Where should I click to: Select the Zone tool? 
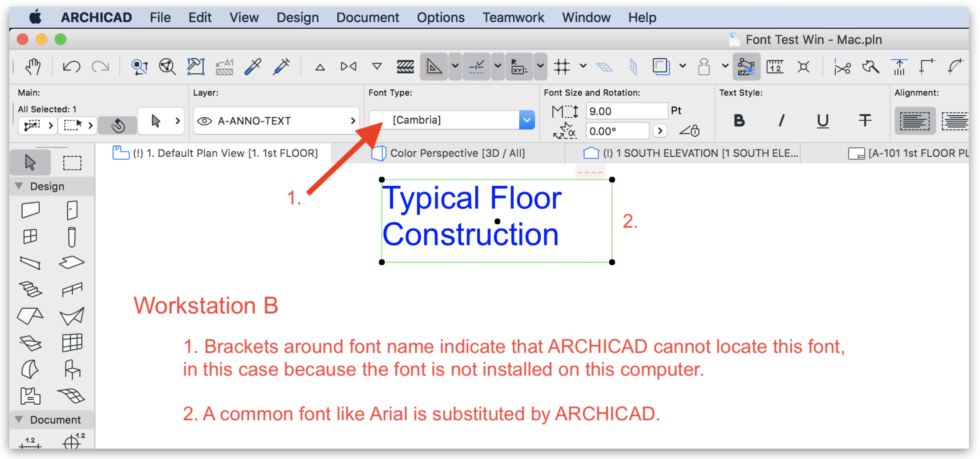click(x=30, y=396)
